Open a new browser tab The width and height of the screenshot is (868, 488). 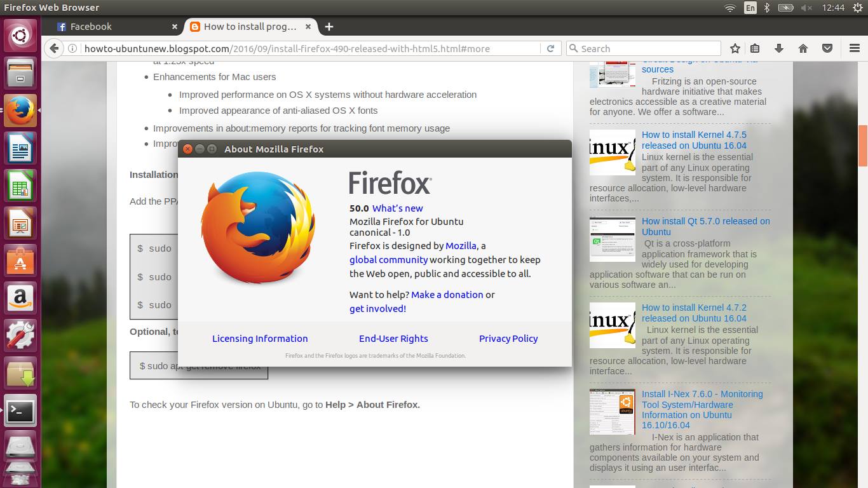click(329, 27)
